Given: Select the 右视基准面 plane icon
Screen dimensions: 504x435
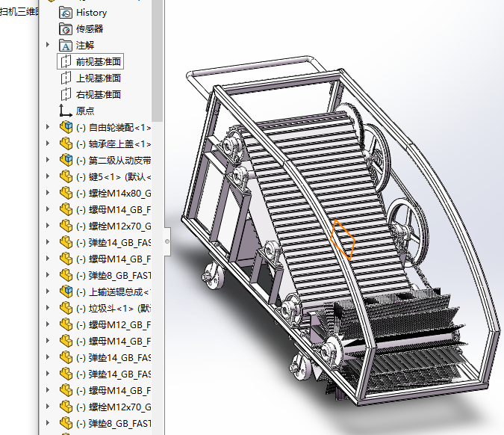Looking at the screenshot, I should [66, 94].
